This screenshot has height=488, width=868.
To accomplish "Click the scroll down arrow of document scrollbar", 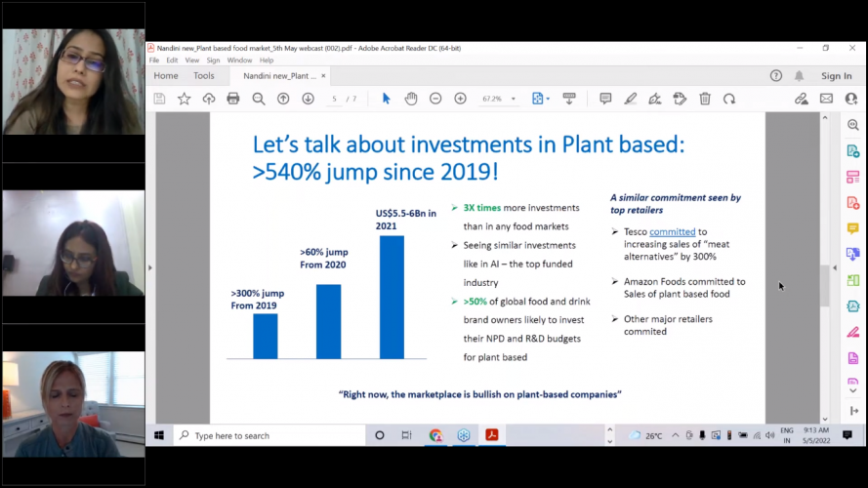I will tap(825, 419).
